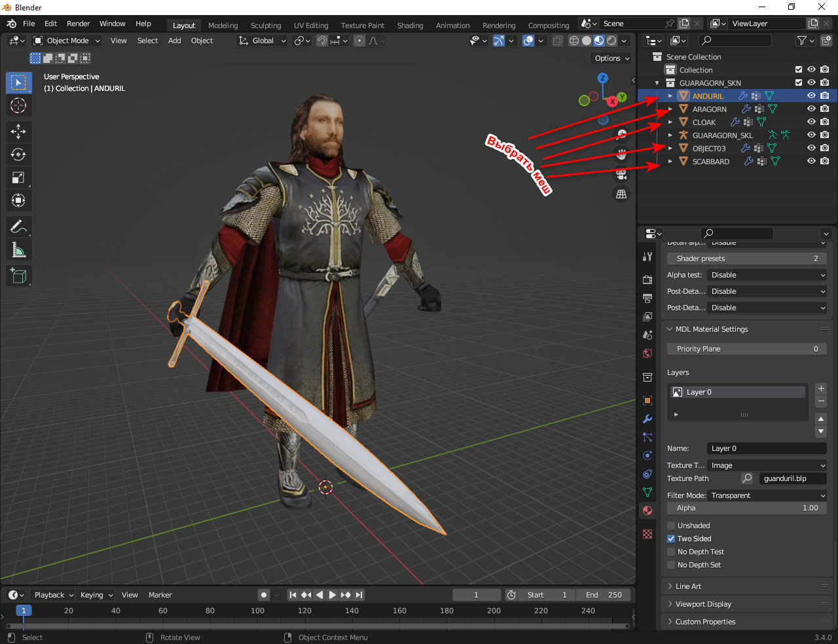The image size is (838, 644).
Task: Open the Texture Type dropdown
Action: coord(767,465)
